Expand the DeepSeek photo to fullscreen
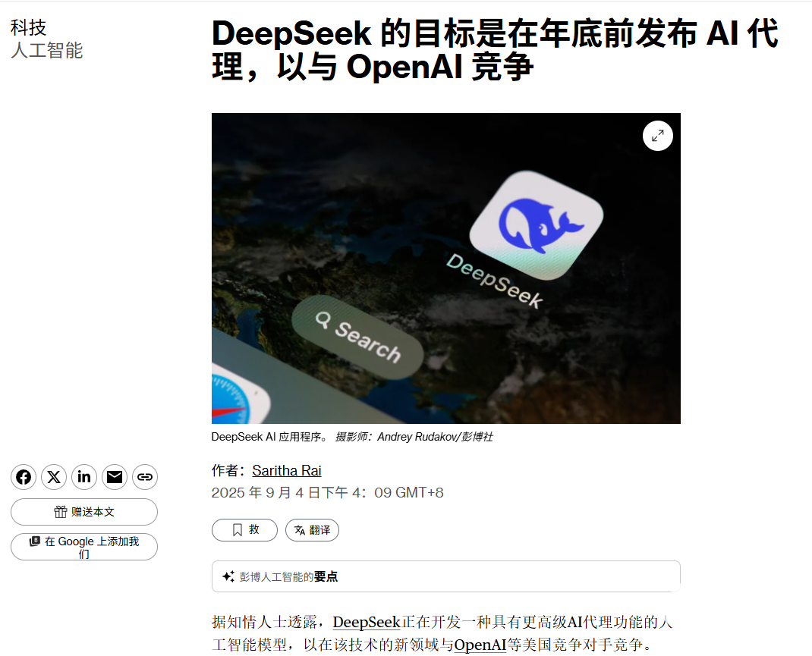The image size is (812, 656). [658, 136]
